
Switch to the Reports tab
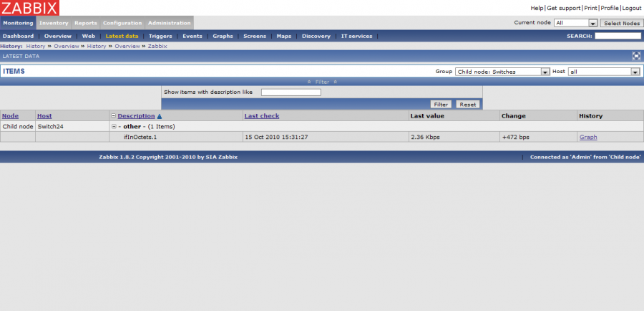[x=85, y=23]
